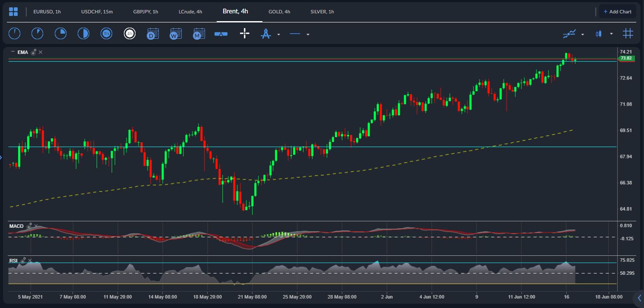Open the chart layout grid menu
This screenshot has width=644, height=308.
point(13,12)
